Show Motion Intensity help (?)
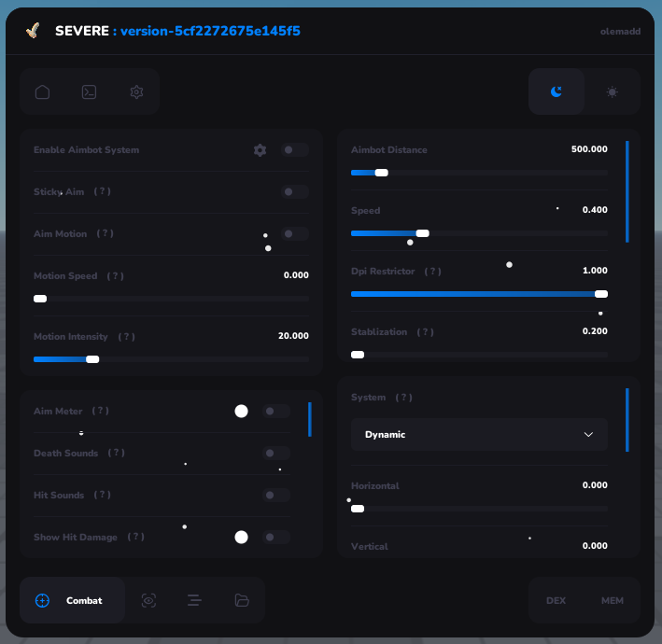The image size is (662, 644). point(127,337)
